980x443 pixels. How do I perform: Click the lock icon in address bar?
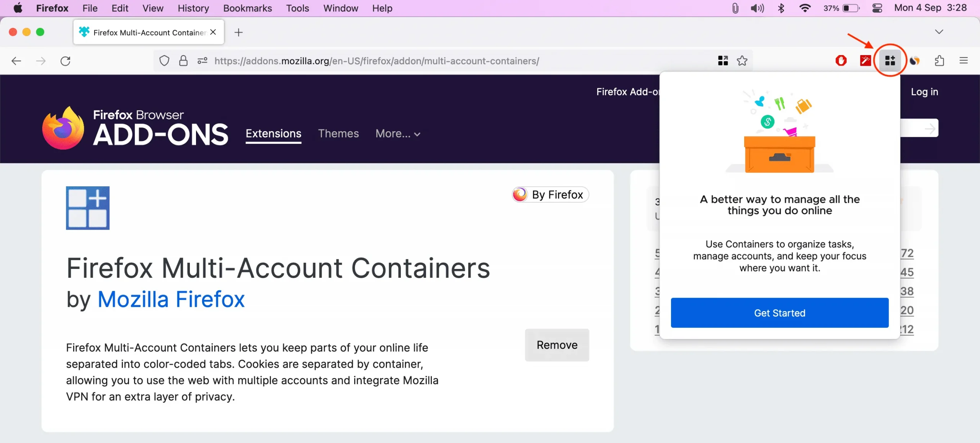[184, 60]
